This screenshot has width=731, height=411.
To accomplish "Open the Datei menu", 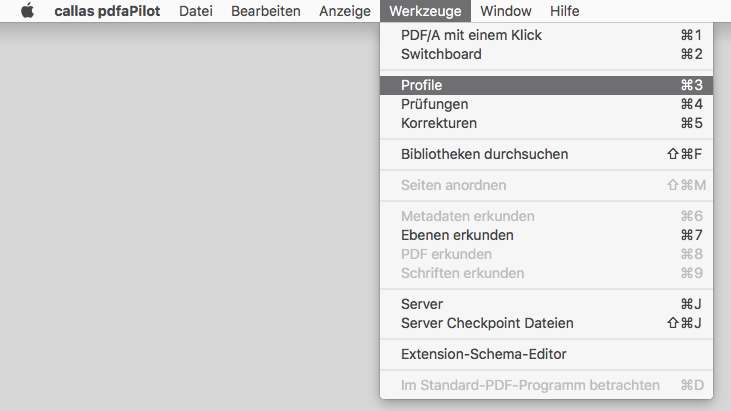I will click(196, 11).
